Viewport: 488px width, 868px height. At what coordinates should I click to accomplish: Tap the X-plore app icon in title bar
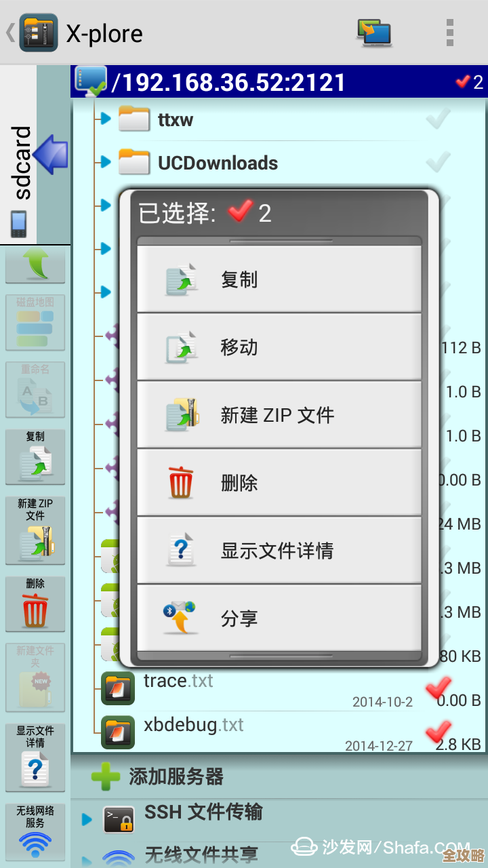[39, 33]
